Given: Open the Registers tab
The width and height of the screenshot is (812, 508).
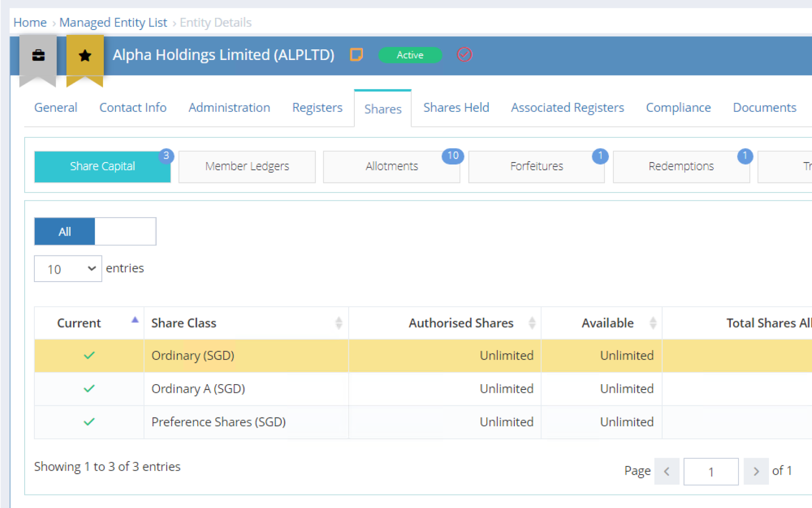Looking at the screenshot, I should (x=317, y=107).
